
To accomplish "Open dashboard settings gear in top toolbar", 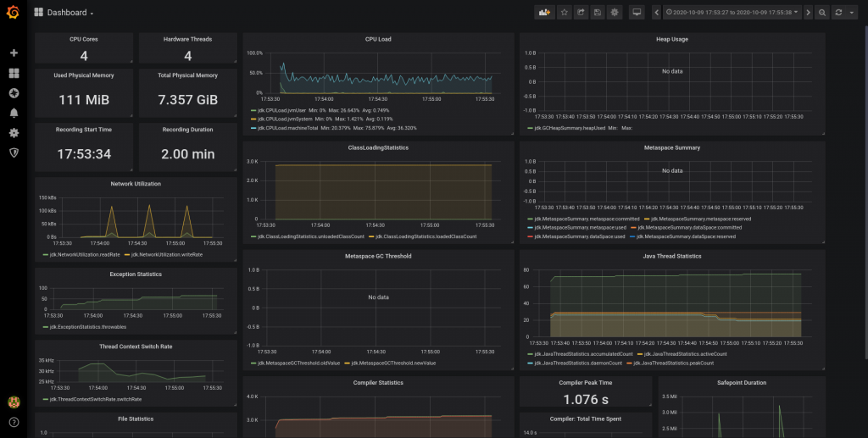I will tap(615, 13).
